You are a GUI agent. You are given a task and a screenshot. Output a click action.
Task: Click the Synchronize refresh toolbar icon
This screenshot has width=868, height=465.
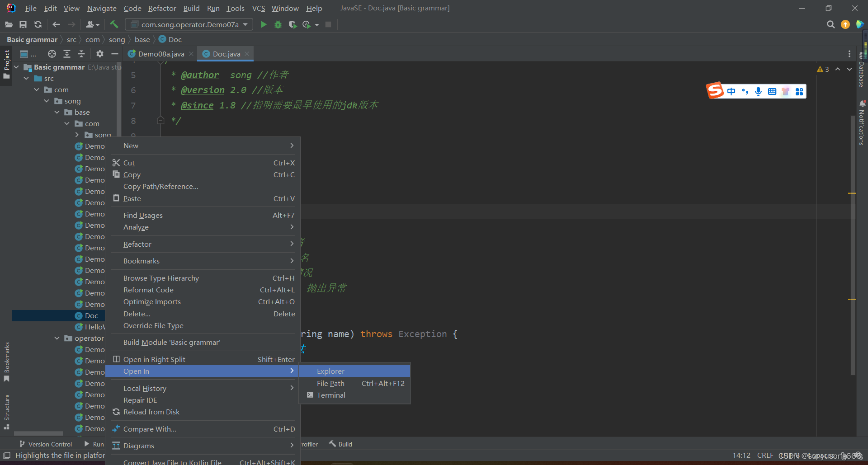[38, 24]
